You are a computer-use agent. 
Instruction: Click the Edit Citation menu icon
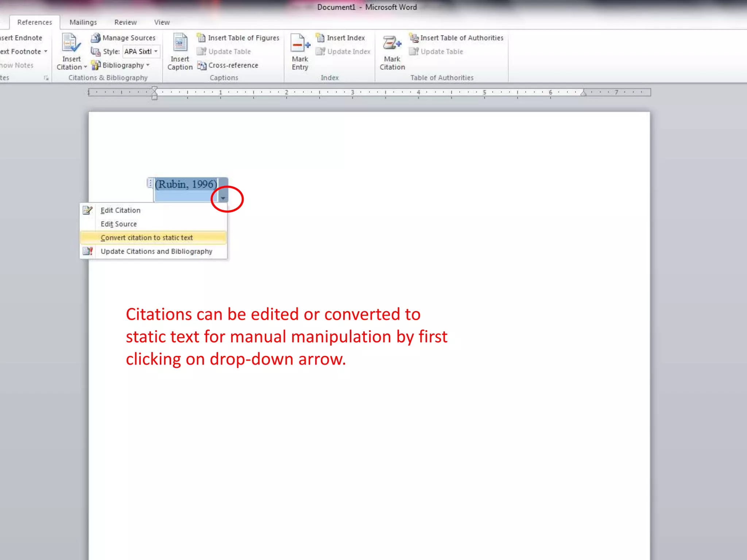click(x=88, y=210)
